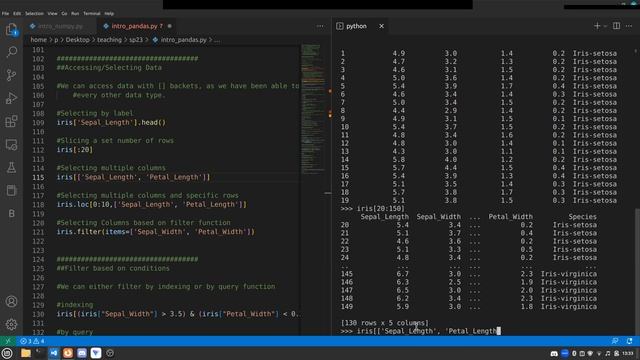Open the View menu

pos(52,13)
